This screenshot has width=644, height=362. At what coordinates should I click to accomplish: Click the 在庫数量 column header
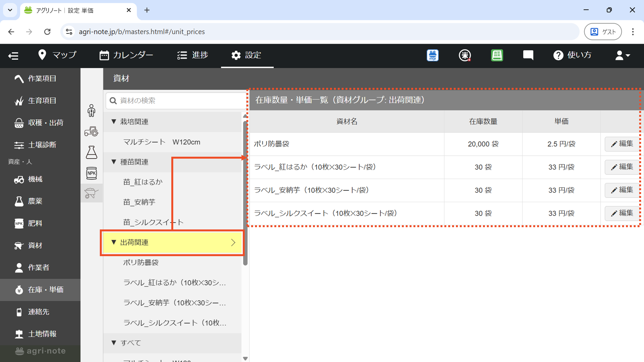click(x=483, y=121)
